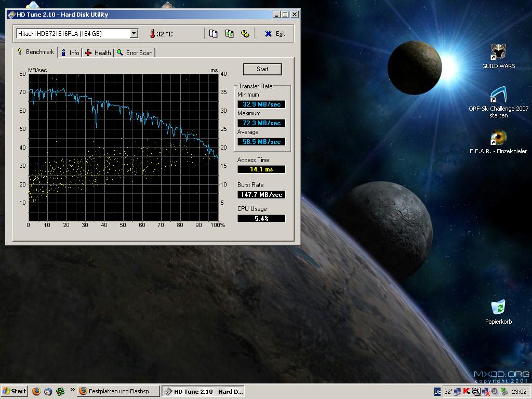Viewport: 532px width, 399px height.
Task: Click the DE language bar indicator
Action: [437, 392]
